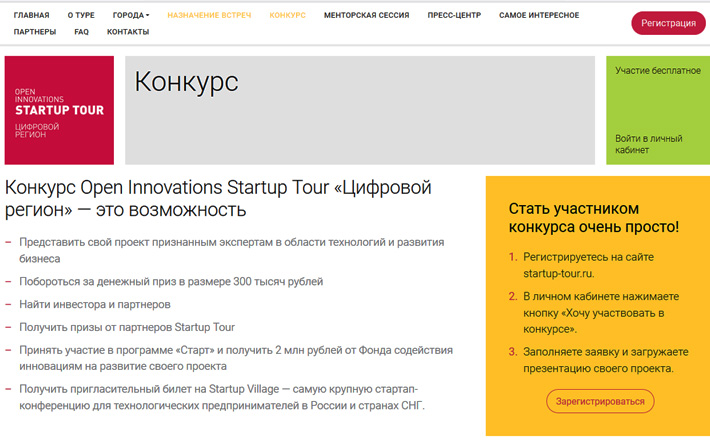
Task: Select the Конкурс navigation item
Action: click(x=288, y=15)
